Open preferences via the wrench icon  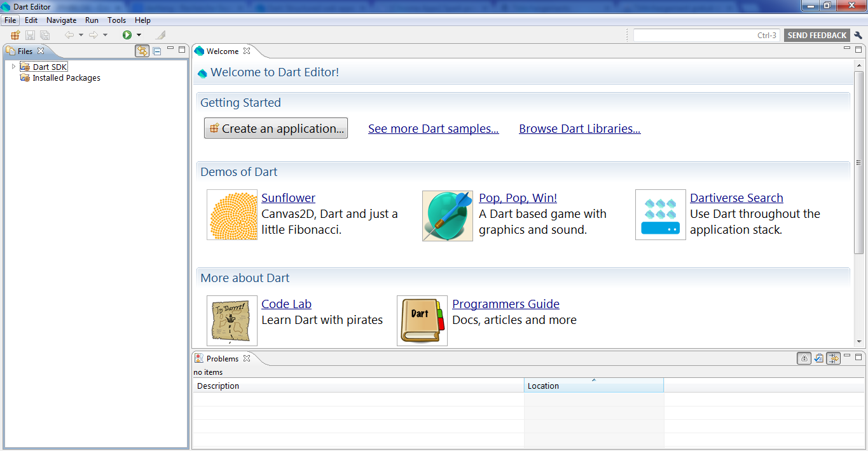[858, 35]
